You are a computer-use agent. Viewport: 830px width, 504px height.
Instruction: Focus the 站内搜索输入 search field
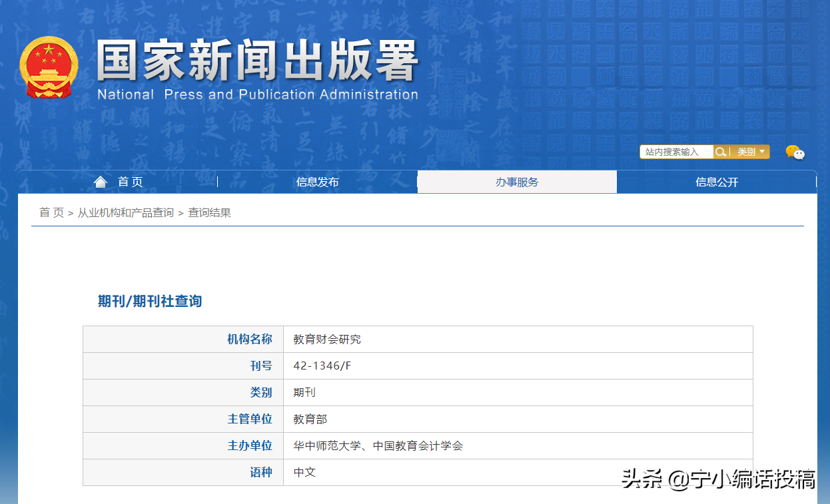coord(676,152)
